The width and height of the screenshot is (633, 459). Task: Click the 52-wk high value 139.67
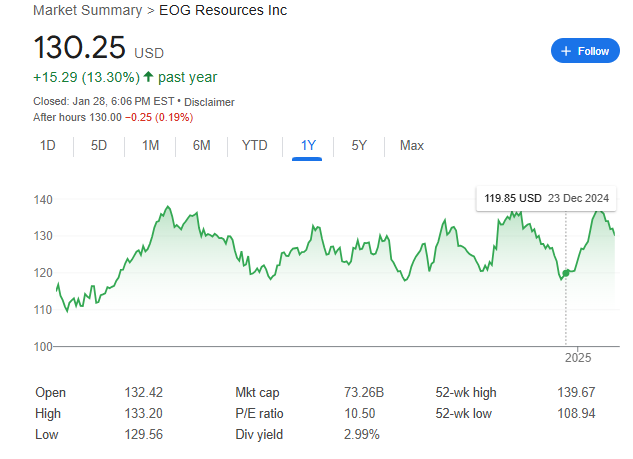576,392
